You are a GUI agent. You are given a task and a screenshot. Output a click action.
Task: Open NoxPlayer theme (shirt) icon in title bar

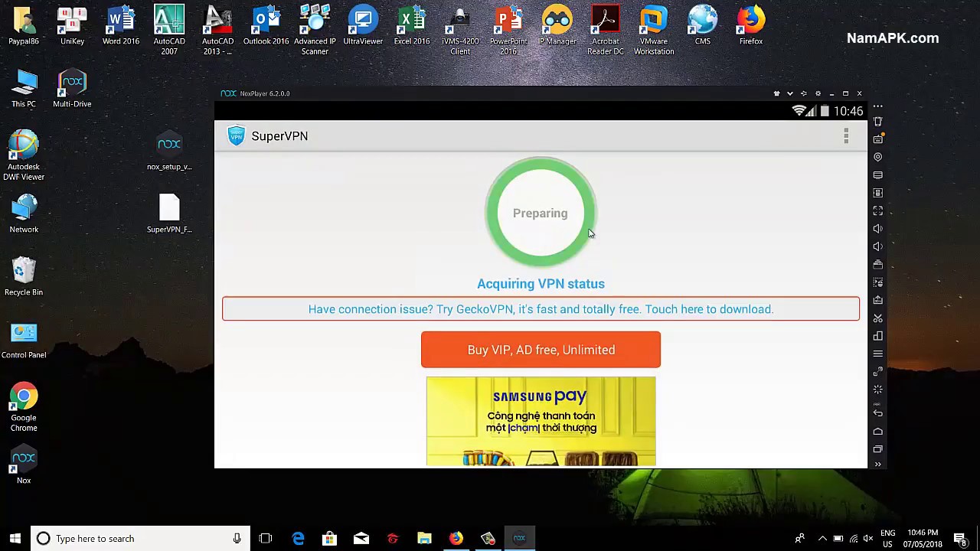tap(776, 93)
